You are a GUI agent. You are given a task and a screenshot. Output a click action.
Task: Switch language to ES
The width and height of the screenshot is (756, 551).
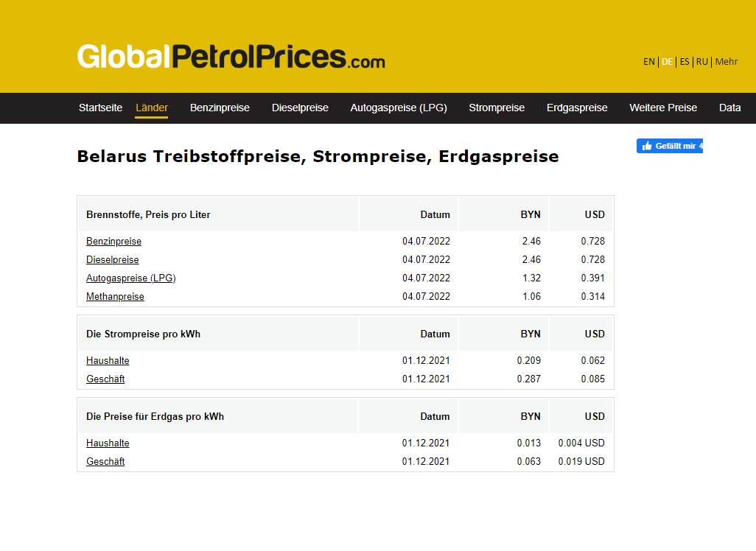pyautogui.click(x=685, y=62)
